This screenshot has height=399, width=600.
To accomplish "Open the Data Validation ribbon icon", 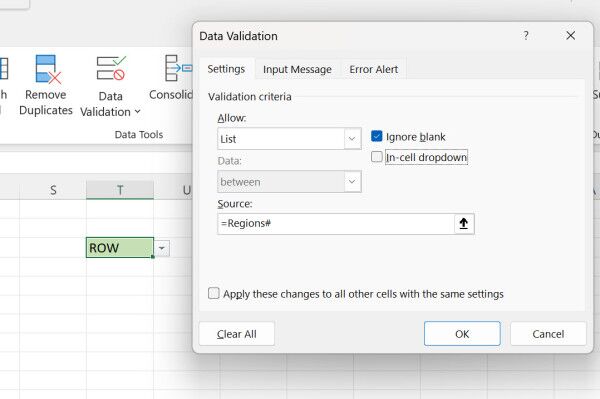I will pyautogui.click(x=111, y=68).
